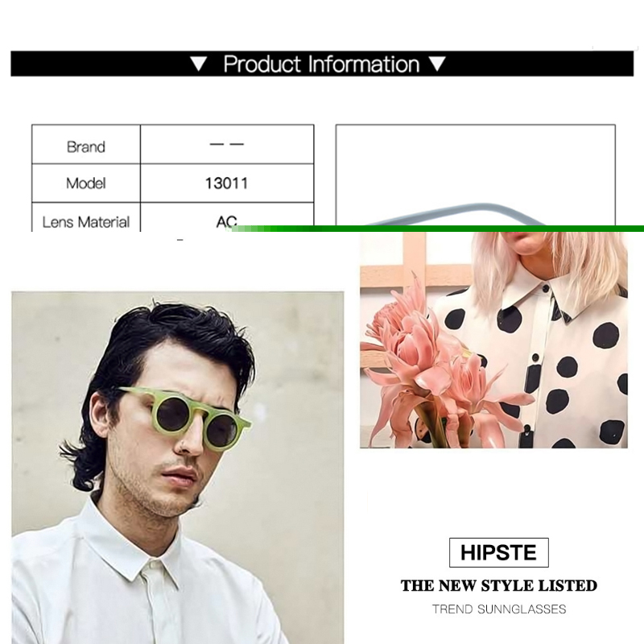Open the photo of man in white shirt
This screenshot has width=644, height=644.
[x=177, y=468]
